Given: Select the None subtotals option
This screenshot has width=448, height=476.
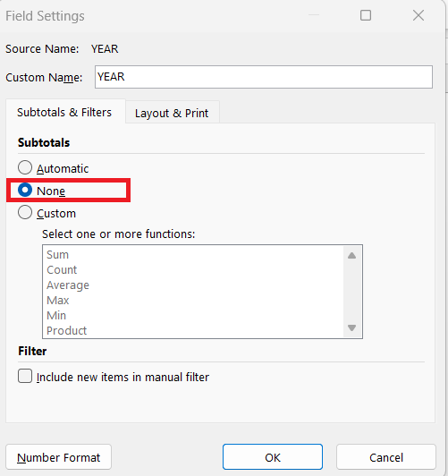Looking at the screenshot, I should click(x=25, y=191).
